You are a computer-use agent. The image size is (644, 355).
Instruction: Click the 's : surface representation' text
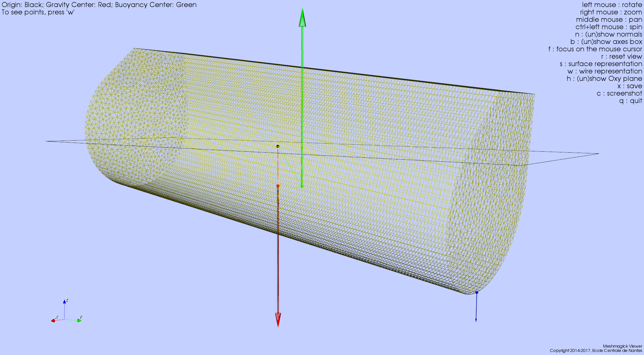[600, 64]
